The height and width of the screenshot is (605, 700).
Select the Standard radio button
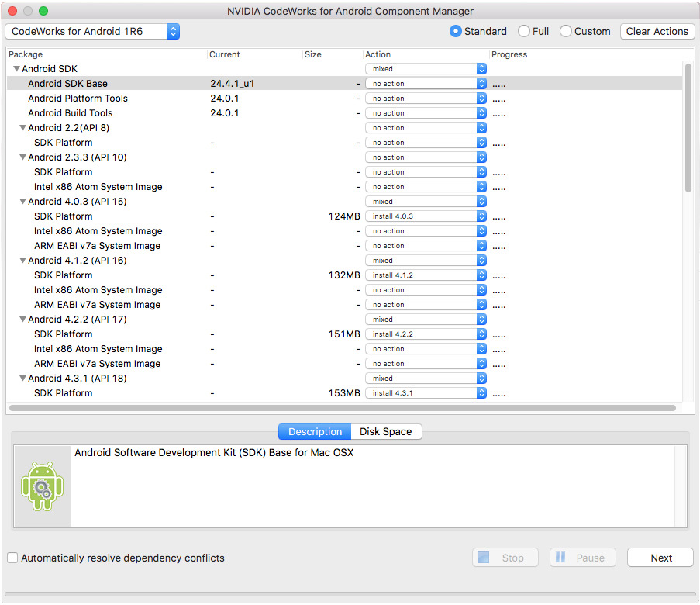pyautogui.click(x=457, y=31)
